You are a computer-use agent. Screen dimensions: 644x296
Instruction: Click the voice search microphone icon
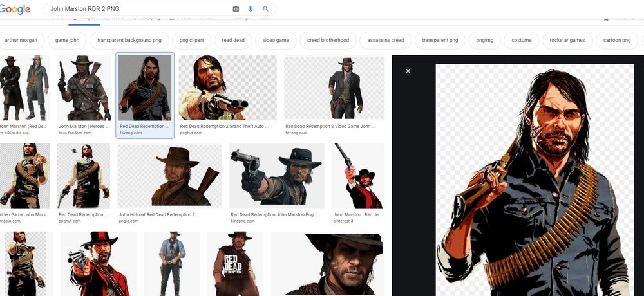click(x=251, y=9)
